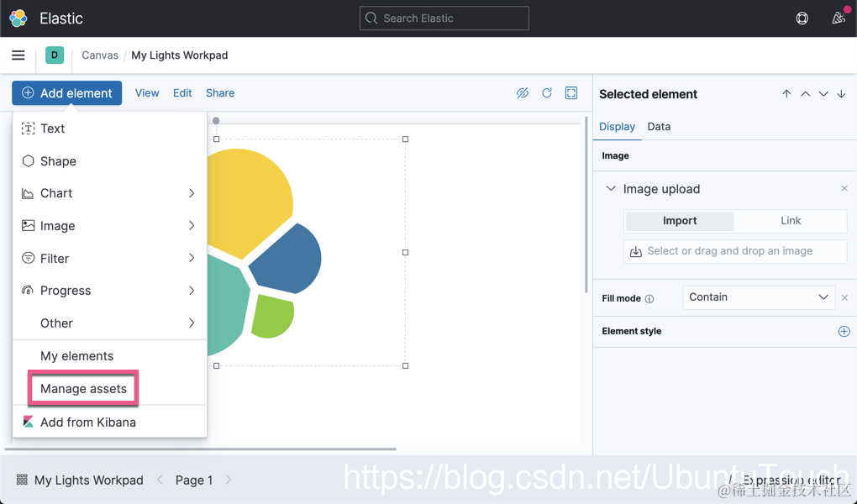Expand the Image submenu
The height and width of the screenshot is (504, 857).
pyautogui.click(x=109, y=226)
